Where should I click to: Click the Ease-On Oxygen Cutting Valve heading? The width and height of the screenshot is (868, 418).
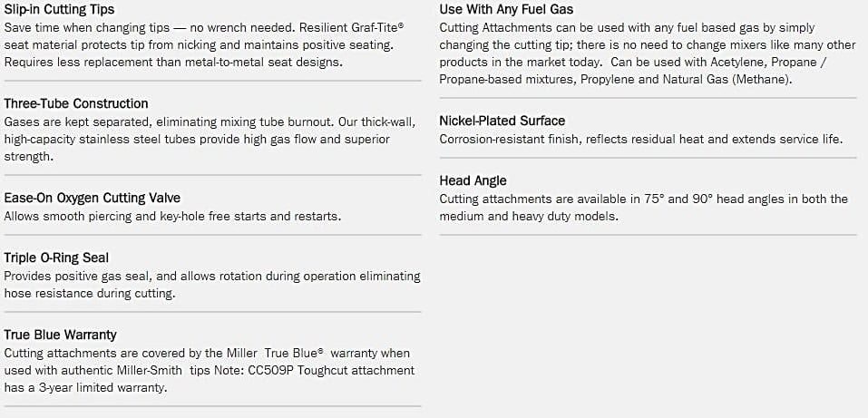tap(92, 198)
